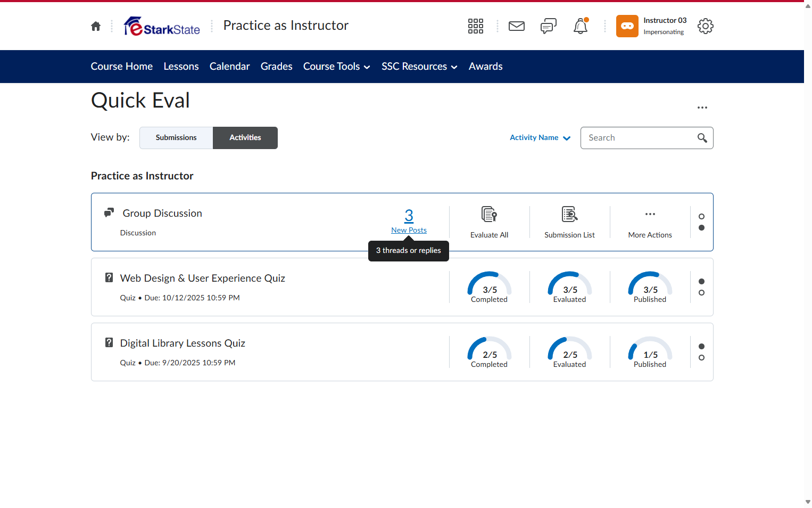Screen dimensions: 812x508
Task: Switch view to Submissions
Action: click(176, 138)
